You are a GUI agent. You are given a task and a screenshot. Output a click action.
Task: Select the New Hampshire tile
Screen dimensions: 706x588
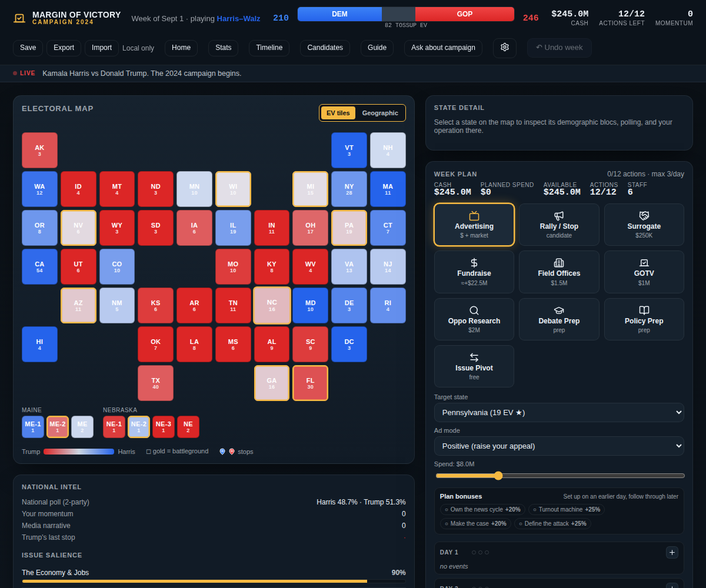click(x=388, y=151)
